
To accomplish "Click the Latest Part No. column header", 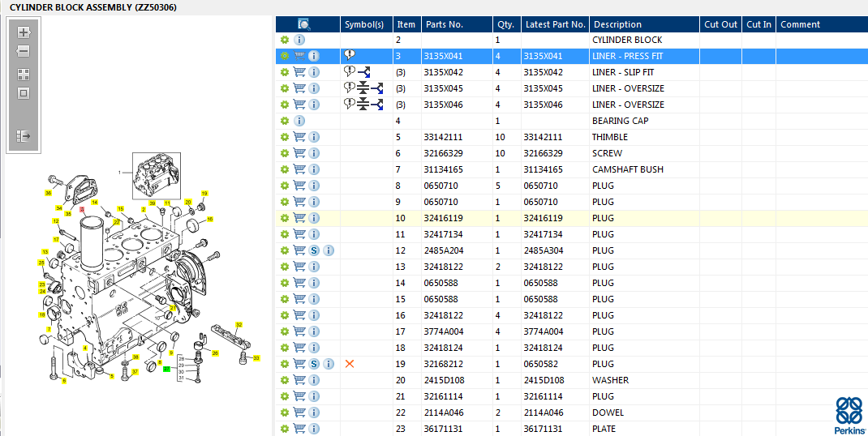I will 555,24.
